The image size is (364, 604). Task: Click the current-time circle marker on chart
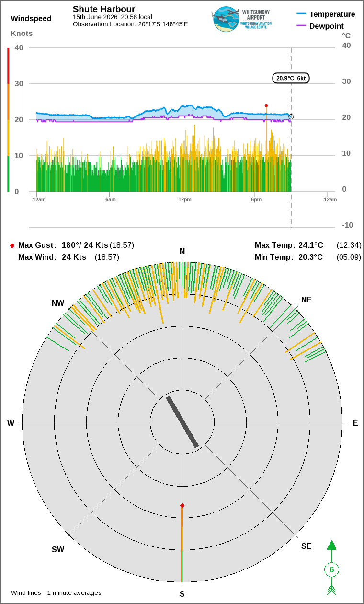pos(291,116)
